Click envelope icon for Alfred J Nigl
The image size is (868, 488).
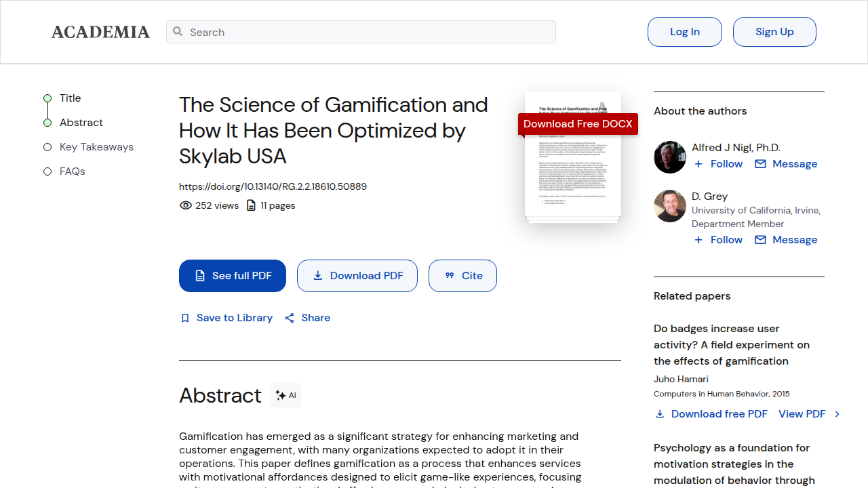(760, 164)
